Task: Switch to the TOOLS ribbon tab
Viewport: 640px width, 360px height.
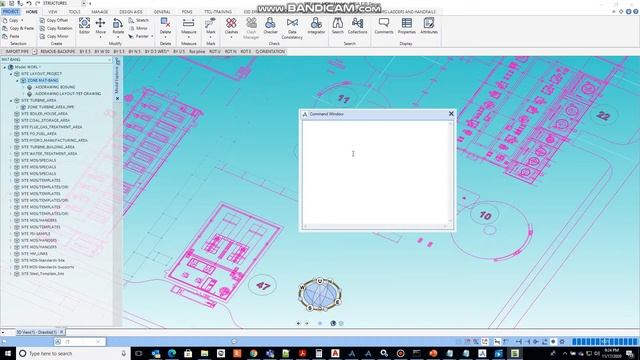Action: point(74,12)
